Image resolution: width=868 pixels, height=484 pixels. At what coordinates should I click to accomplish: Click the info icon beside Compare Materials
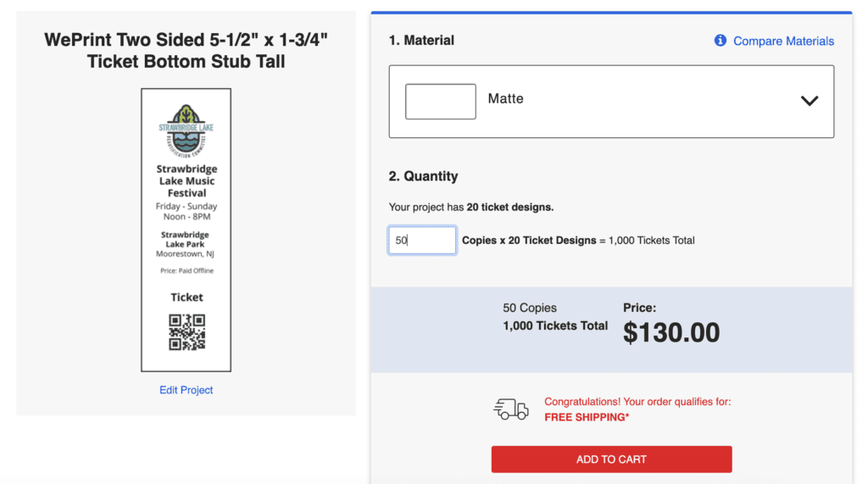720,41
